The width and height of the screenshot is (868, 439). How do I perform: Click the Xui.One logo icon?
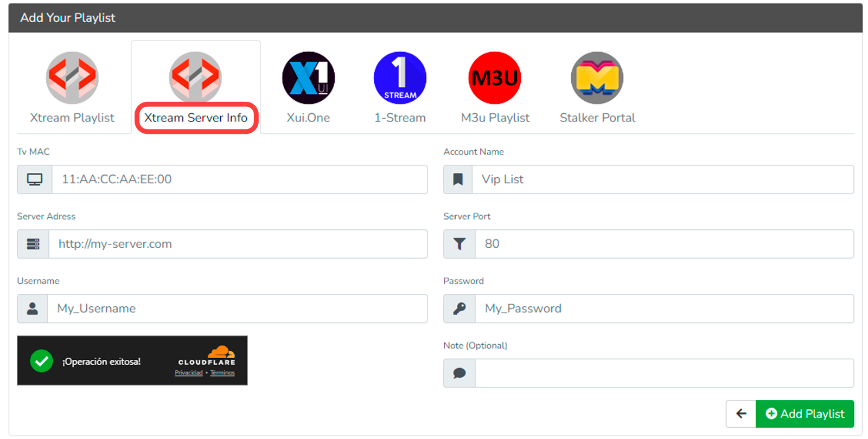point(308,78)
